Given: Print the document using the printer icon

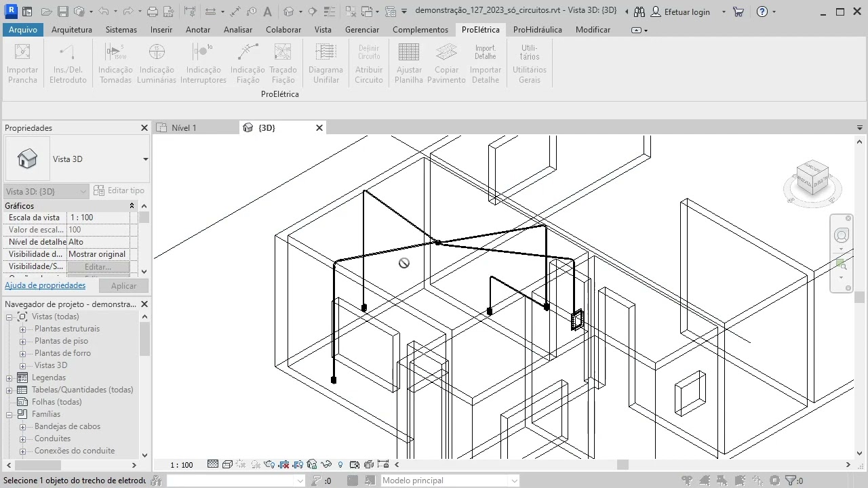Looking at the screenshot, I should [x=153, y=12].
